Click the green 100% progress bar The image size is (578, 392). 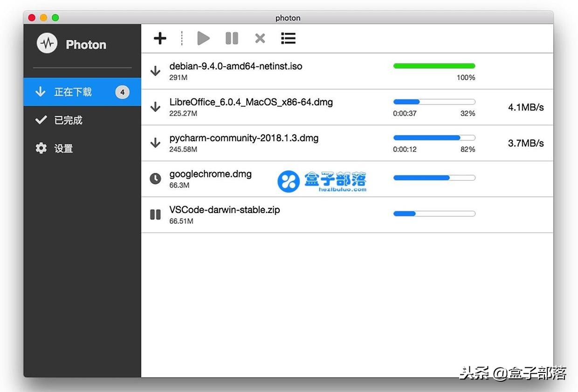tap(434, 66)
